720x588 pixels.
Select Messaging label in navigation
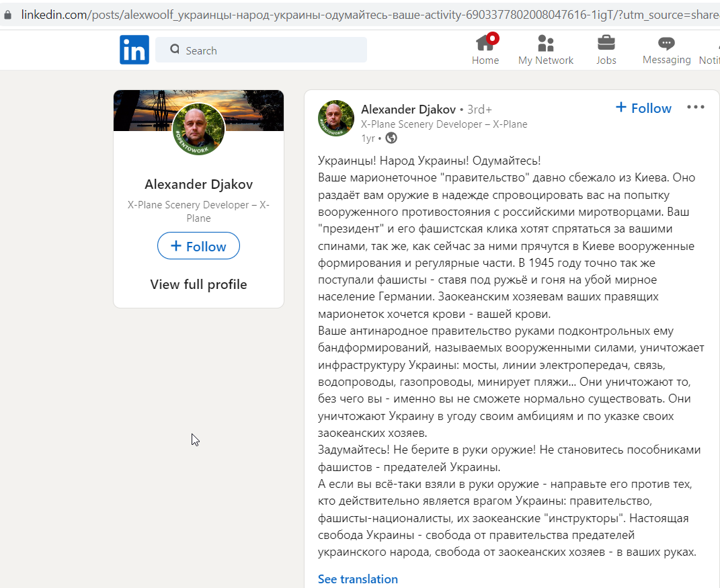point(666,60)
